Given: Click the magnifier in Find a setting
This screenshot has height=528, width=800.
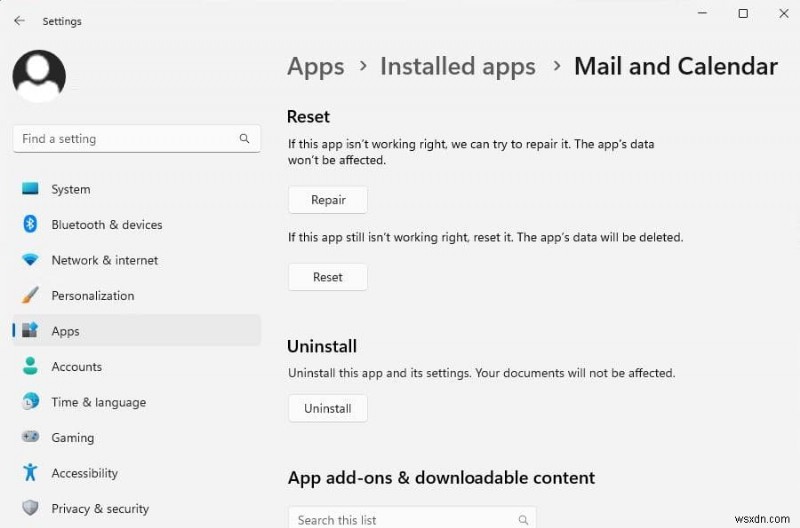Looking at the screenshot, I should pos(244,138).
